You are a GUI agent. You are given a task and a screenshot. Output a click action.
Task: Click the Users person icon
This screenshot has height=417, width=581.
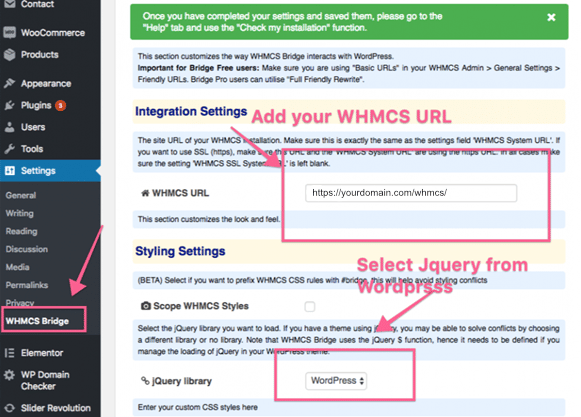[10, 127]
